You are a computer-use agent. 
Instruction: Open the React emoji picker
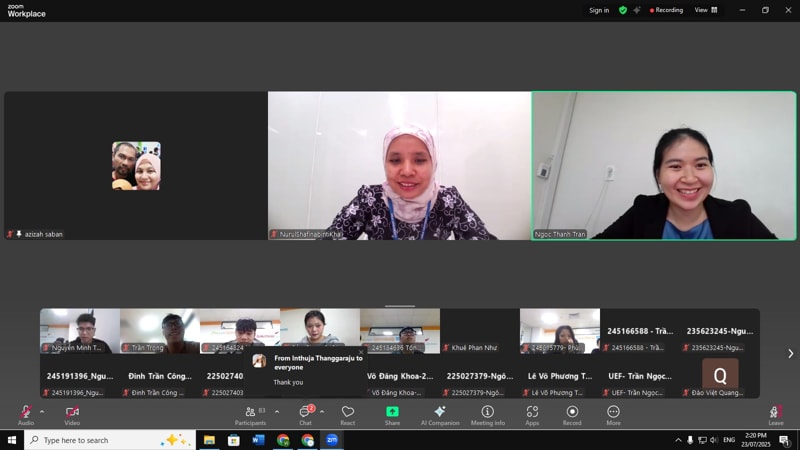(x=348, y=412)
